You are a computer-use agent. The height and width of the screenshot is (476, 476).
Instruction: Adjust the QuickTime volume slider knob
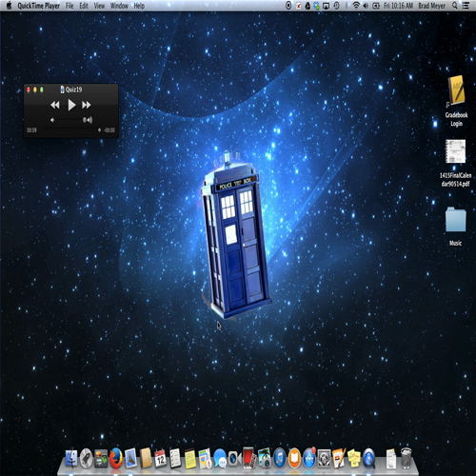(x=84, y=120)
